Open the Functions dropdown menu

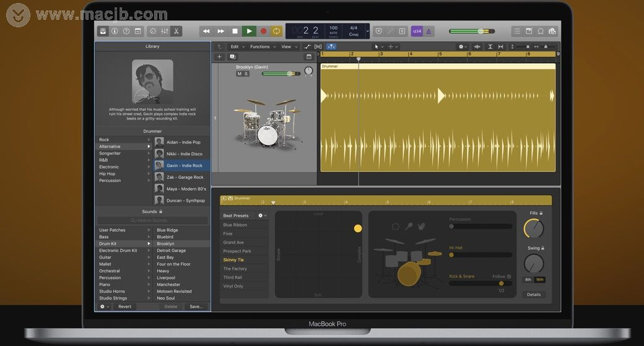coord(260,46)
